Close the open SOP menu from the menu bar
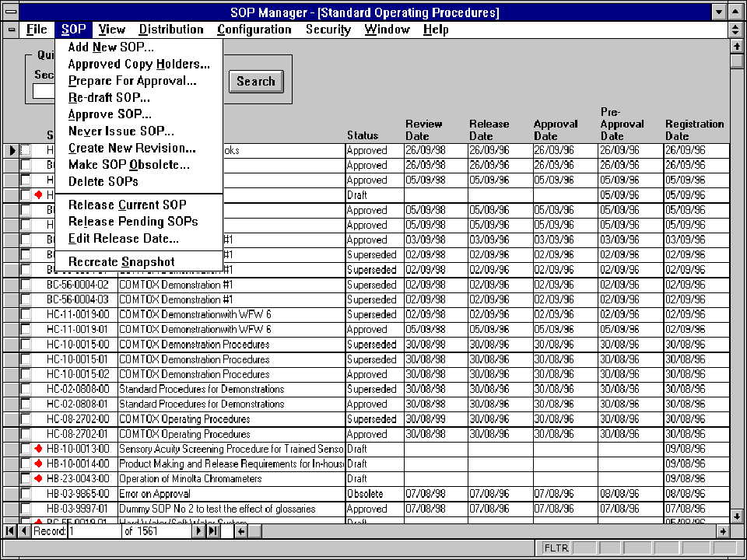The height and width of the screenshot is (560, 747). pos(74,30)
